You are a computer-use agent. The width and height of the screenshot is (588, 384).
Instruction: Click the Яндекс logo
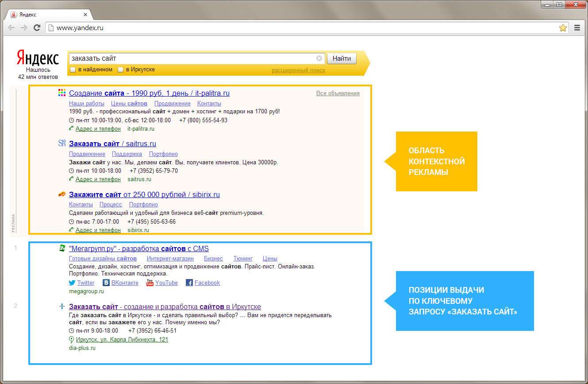(38, 58)
